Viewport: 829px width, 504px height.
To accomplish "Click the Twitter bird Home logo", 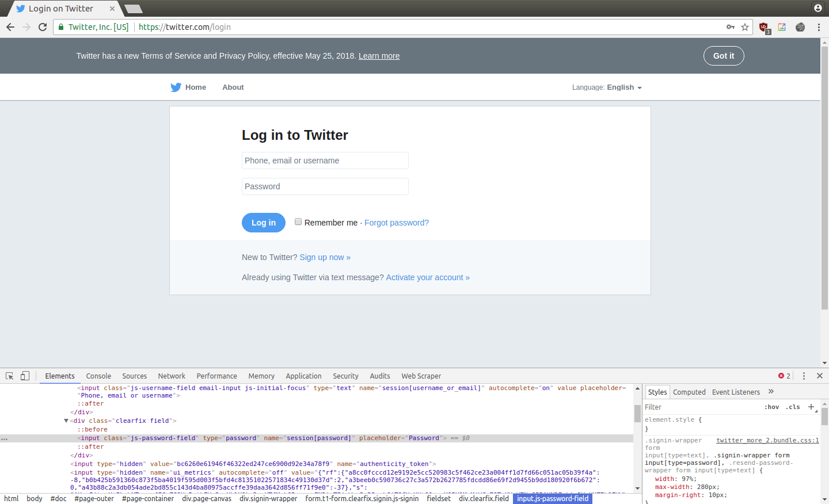I will 176,87.
